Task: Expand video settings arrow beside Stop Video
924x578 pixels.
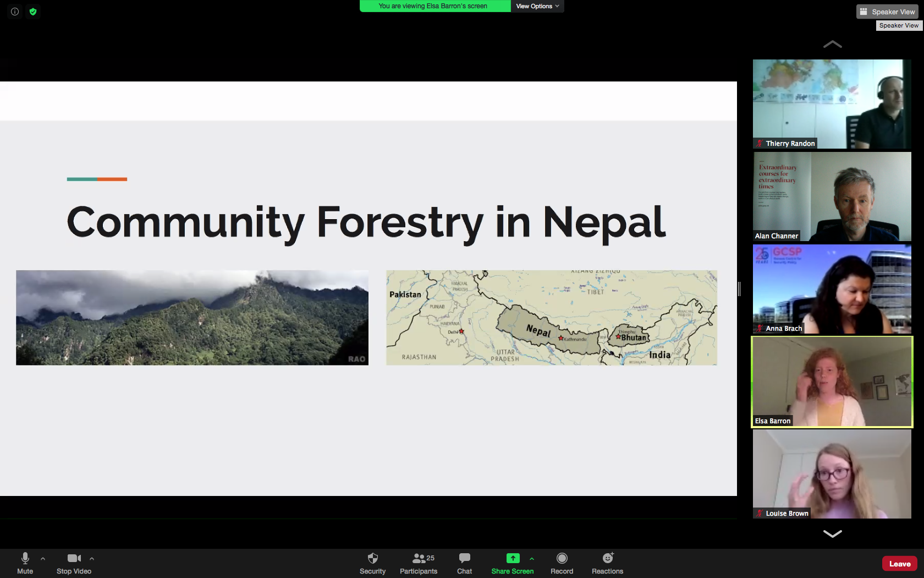Action: [x=92, y=558]
